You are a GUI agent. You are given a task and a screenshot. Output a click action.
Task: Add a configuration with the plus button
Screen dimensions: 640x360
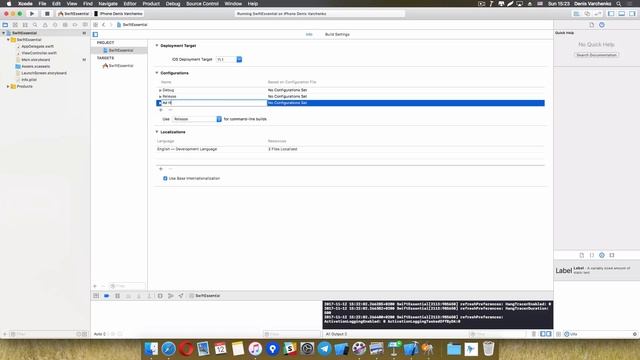coord(160,110)
